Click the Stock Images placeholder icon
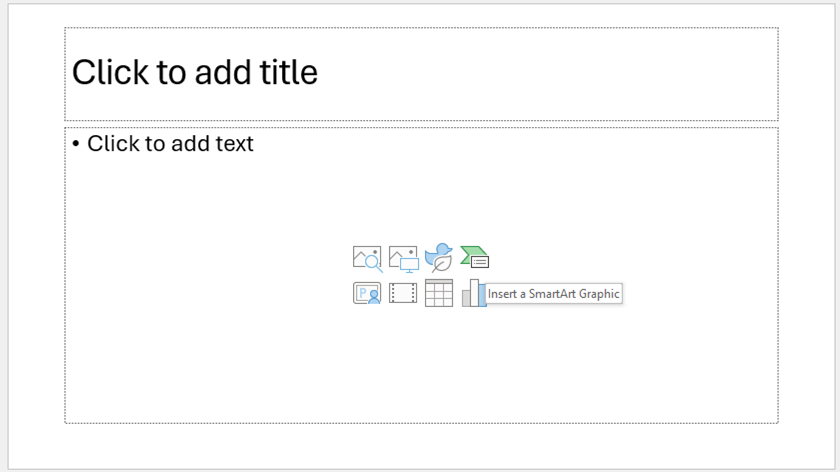 (367, 258)
